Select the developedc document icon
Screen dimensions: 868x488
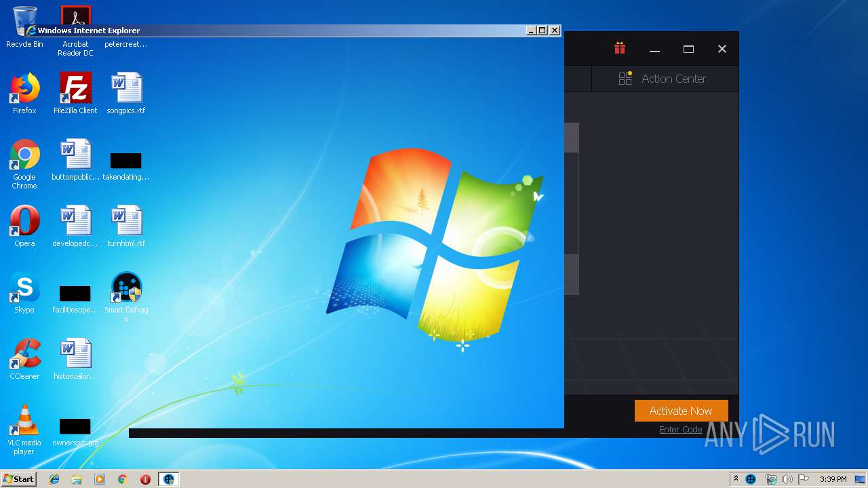(75, 226)
